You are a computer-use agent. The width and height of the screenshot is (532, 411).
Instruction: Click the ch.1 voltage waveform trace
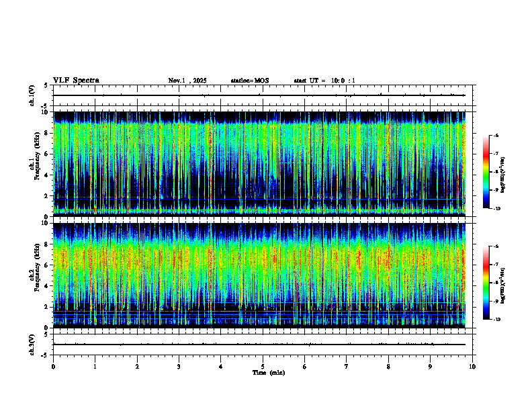[259, 95]
